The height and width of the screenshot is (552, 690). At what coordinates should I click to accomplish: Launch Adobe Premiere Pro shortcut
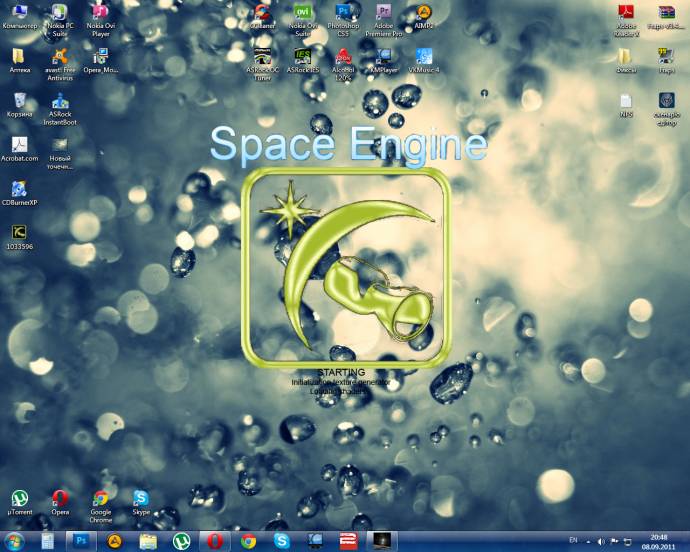pyautogui.click(x=384, y=21)
